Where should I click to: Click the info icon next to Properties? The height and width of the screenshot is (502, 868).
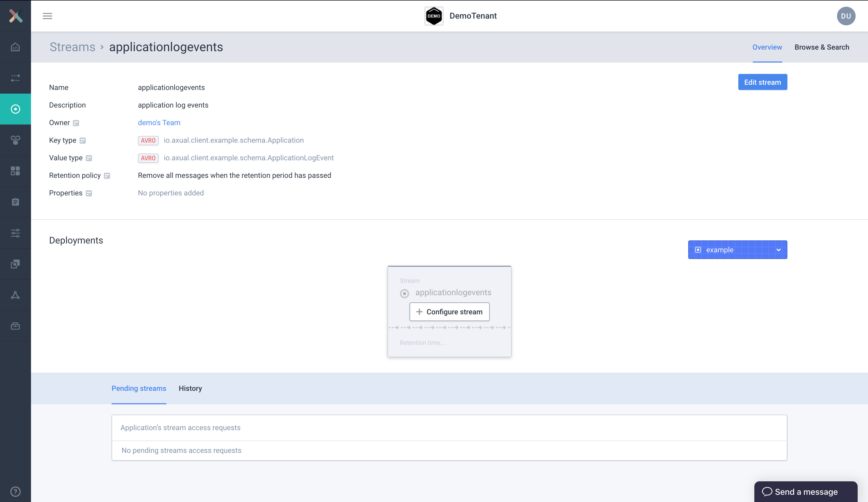click(x=89, y=193)
